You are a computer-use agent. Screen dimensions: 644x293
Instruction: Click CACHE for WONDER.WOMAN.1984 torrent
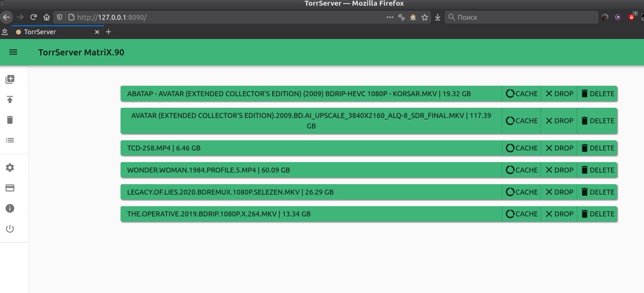click(x=521, y=170)
